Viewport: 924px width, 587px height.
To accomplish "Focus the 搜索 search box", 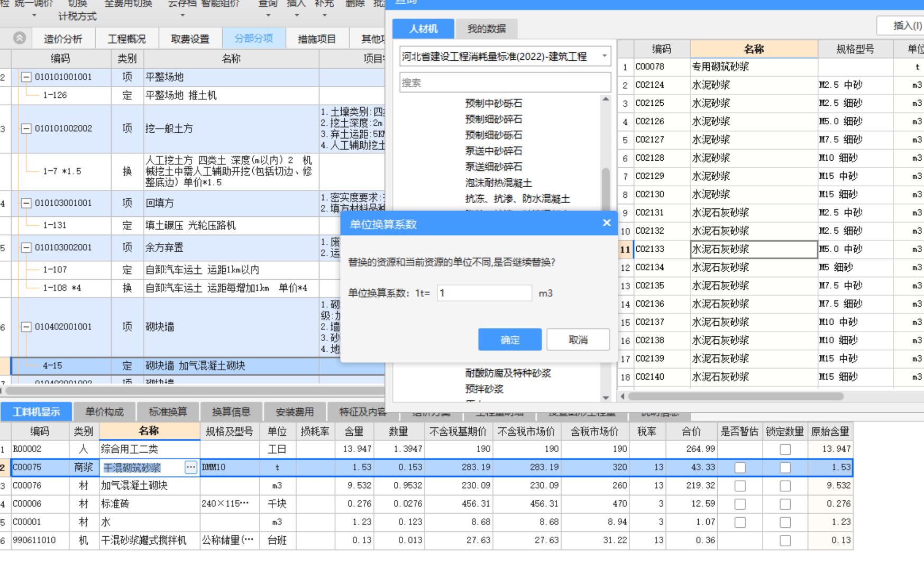I will [x=505, y=82].
